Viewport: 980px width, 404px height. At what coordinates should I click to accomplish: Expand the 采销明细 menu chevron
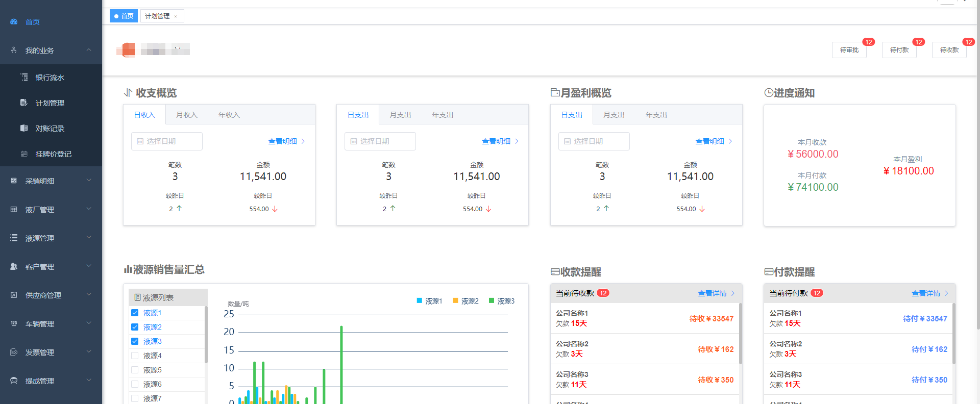pos(89,181)
